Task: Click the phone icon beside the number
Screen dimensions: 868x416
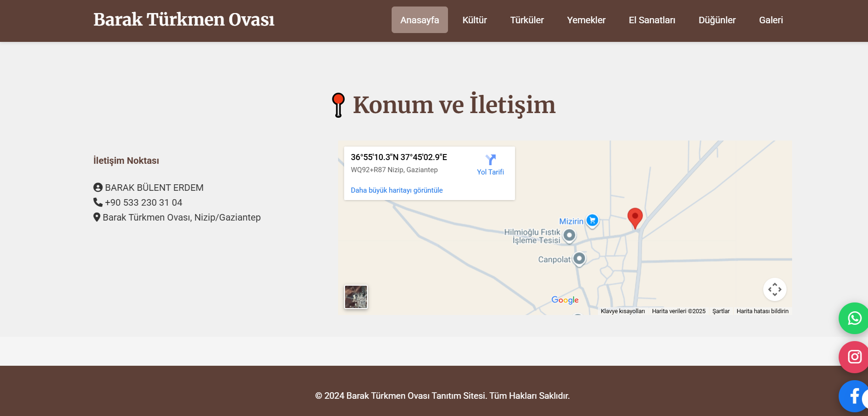Action: [98, 202]
